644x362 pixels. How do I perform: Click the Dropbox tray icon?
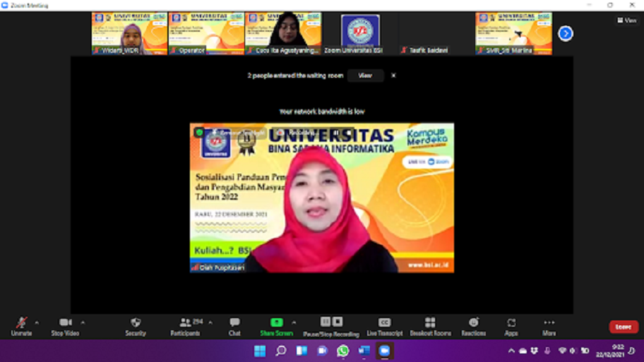click(x=535, y=351)
